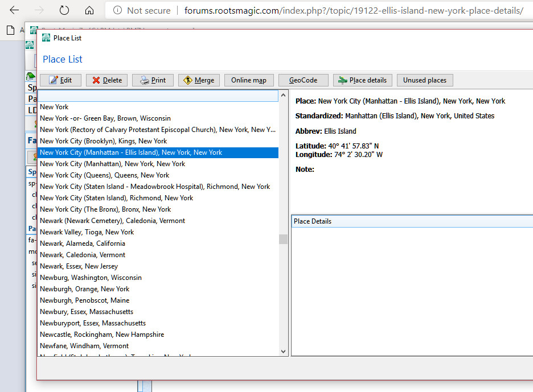Viewport: 533px width, 392px height.
Task: Click the Delete button
Action: (106, 80)
